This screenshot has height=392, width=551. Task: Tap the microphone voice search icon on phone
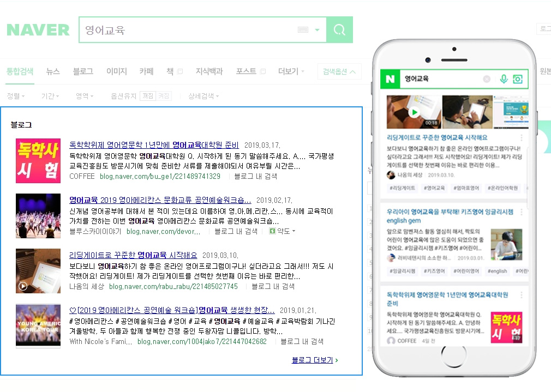[x=504, y=79]
